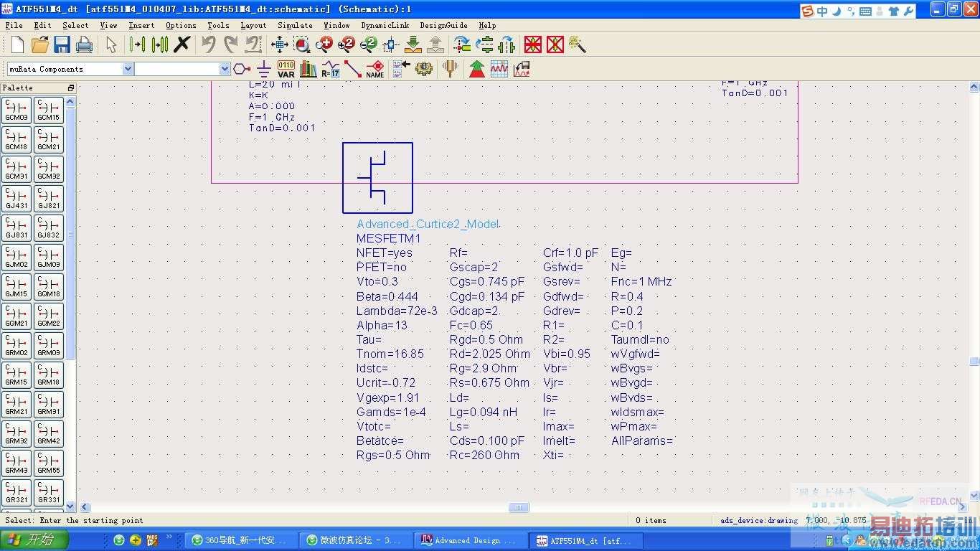Viewport: 980px width, 551px height.
Task: Place the GCM15 muRata capacitor
Action: click(x=49, y=111)
